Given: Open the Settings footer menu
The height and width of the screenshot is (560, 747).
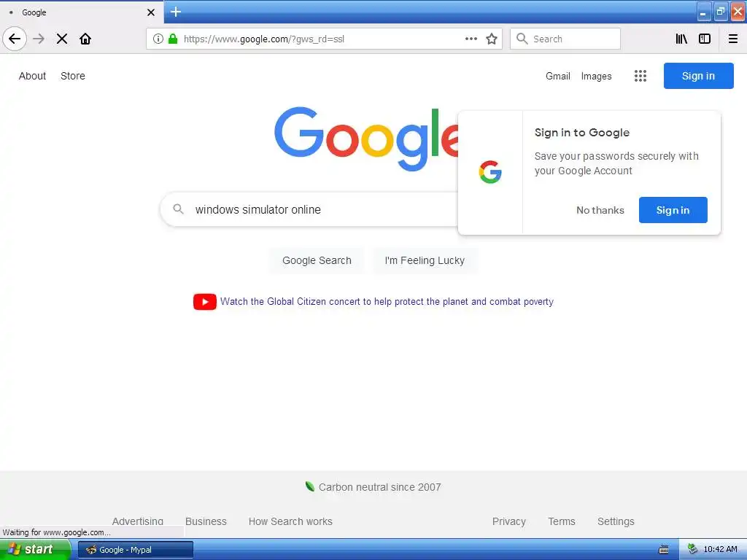Looking at the screenshot, I should pyautogui.click(x=616, y=521).
